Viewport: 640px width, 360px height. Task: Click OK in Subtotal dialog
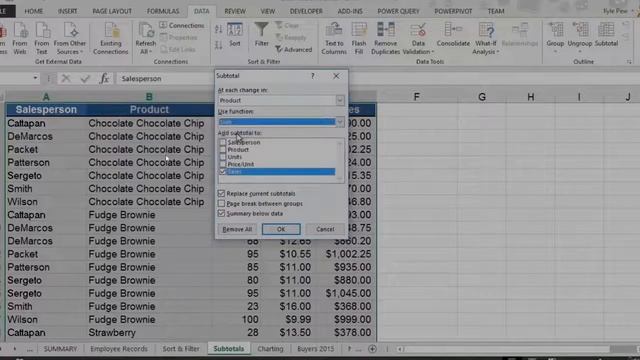281,229
